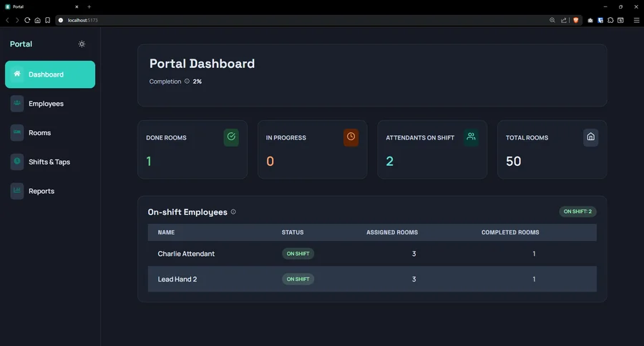The height and width of the screenshot is (346, 644).
Task: Click the Reports chart icon in sidebar
Action: 17,190
